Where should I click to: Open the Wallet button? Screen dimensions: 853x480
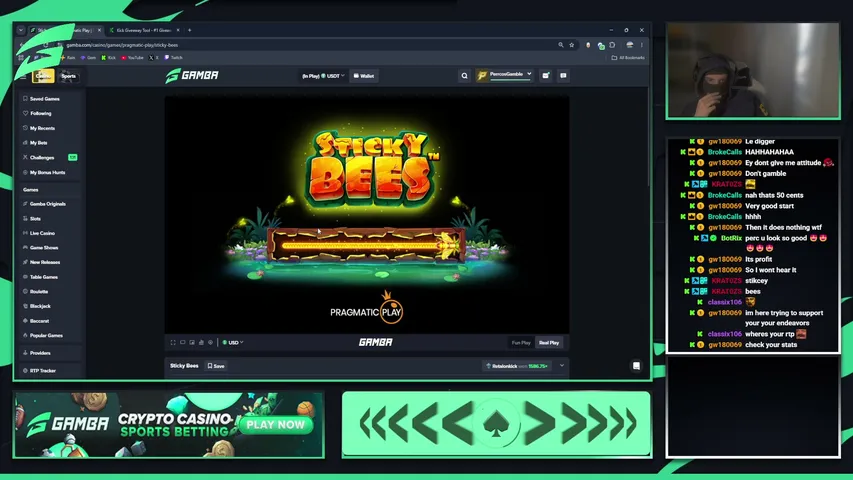coord(364,76)
